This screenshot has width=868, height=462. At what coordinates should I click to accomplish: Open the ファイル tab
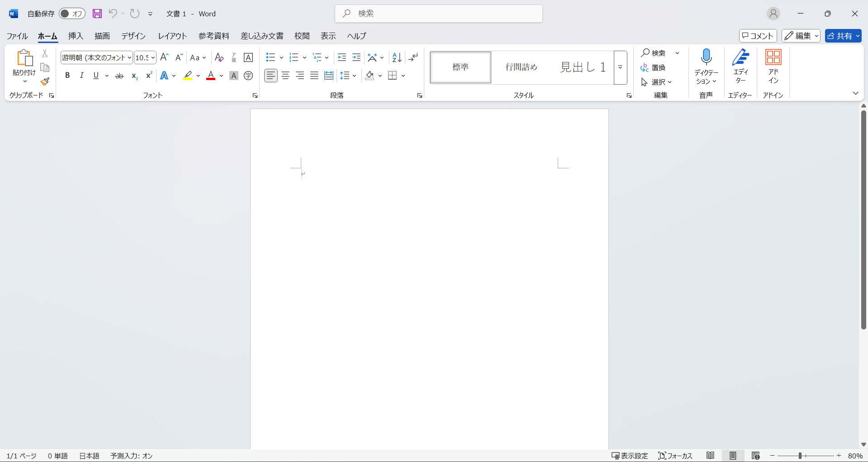(x=17, y=36)
